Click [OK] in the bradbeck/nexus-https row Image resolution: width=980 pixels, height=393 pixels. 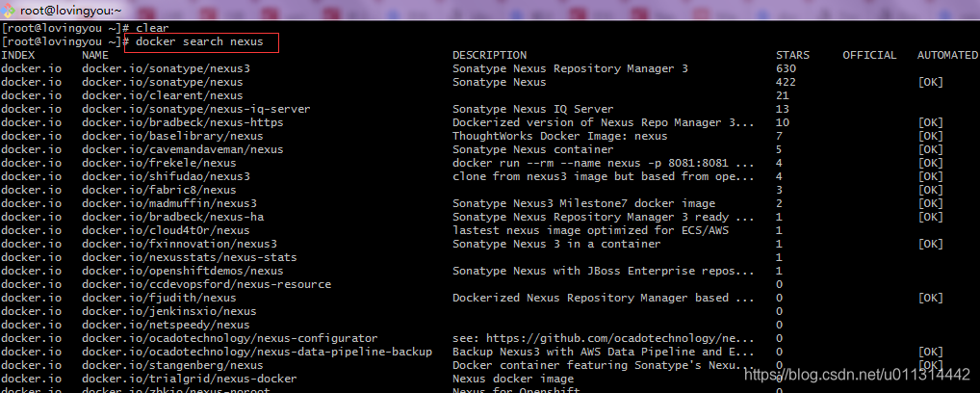pos(930,122)
